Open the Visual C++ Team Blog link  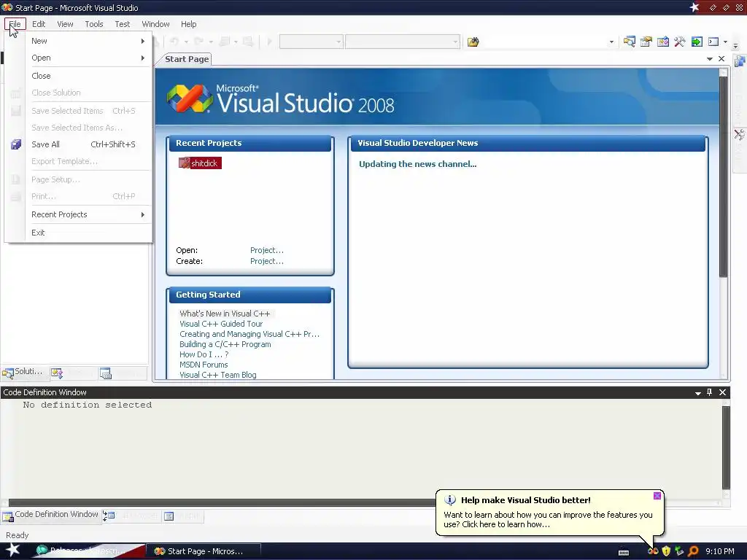tap(217, 375)
